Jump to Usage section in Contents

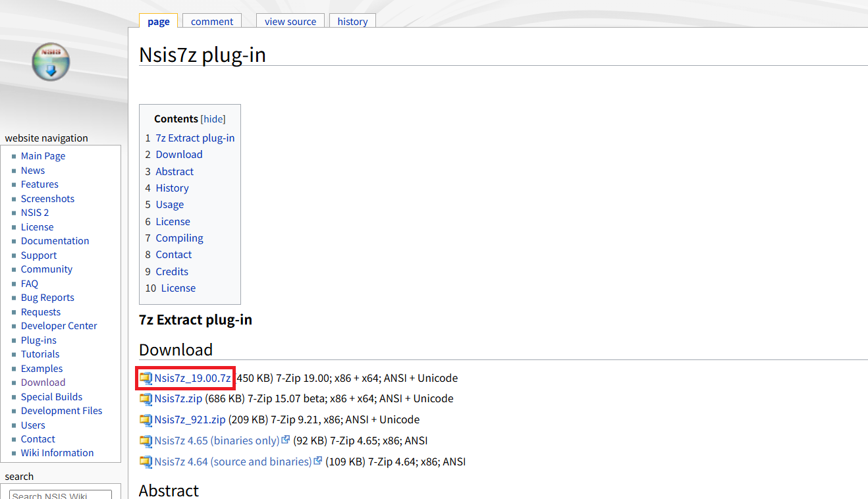click(169, 205)
